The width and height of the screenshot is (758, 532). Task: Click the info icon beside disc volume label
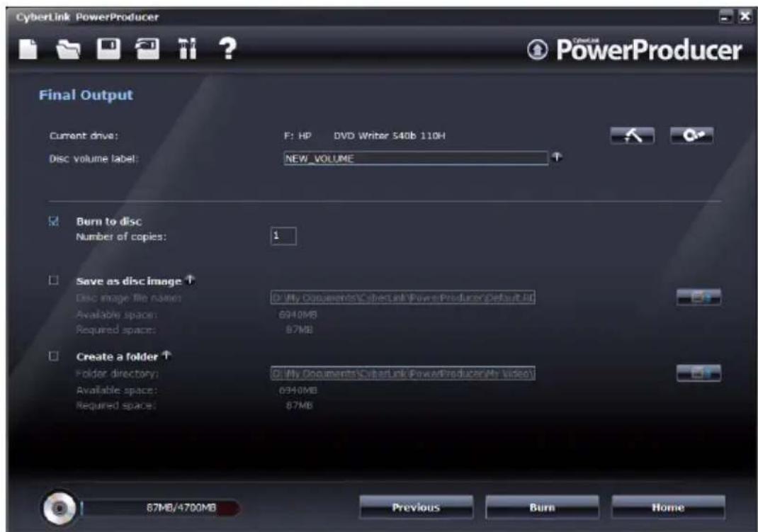pyautogui.click(x=557, y=157)
